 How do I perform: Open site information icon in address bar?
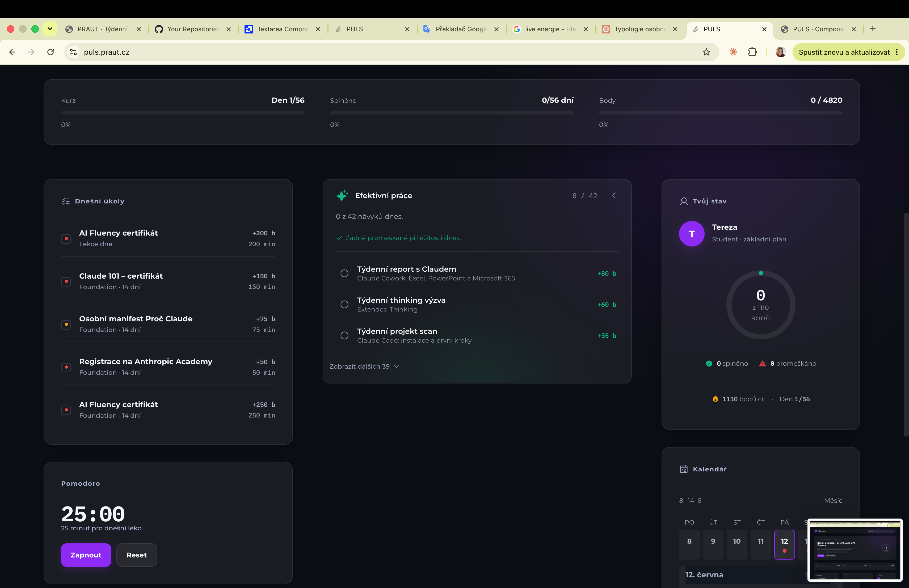click(x=73, y=52)
